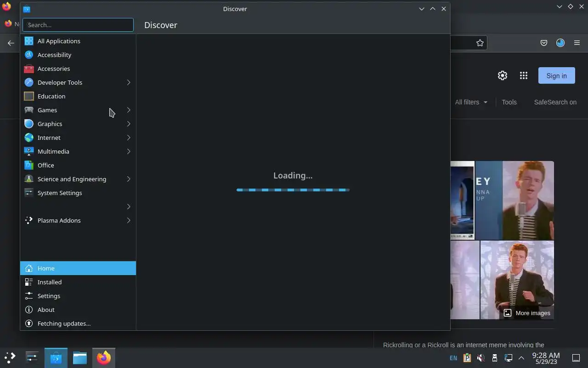Click the Games gamepad icon
588x368 pixels.
[x=29, y=110]
